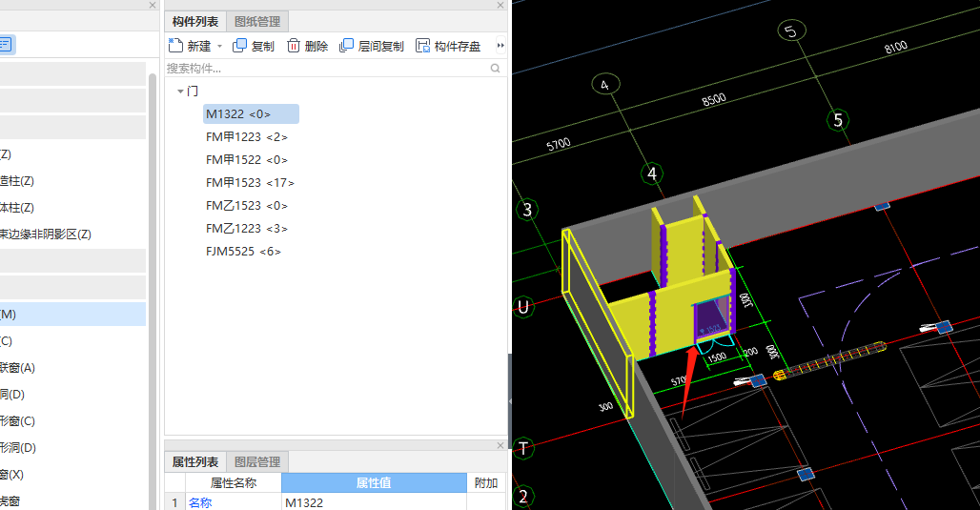Close the 属性列表 panel
Screen dimensions: 980x510
point(500,445)
